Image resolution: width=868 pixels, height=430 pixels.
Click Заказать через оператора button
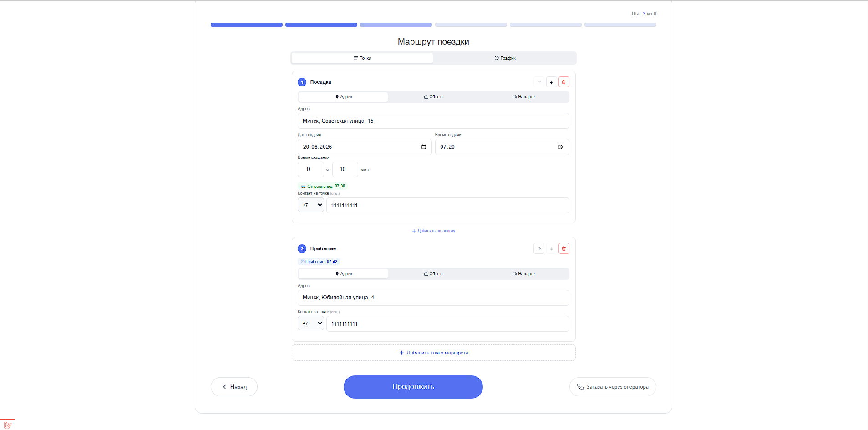(x=613, y=387)
